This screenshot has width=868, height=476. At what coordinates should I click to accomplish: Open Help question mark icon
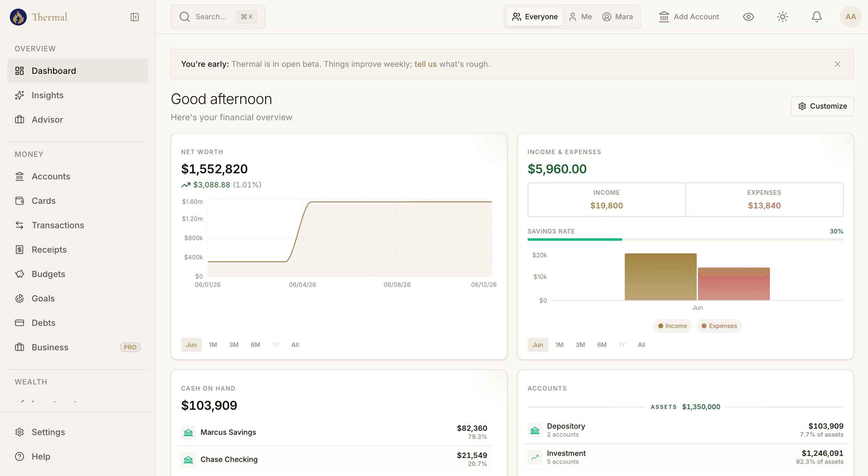point(20,456)
